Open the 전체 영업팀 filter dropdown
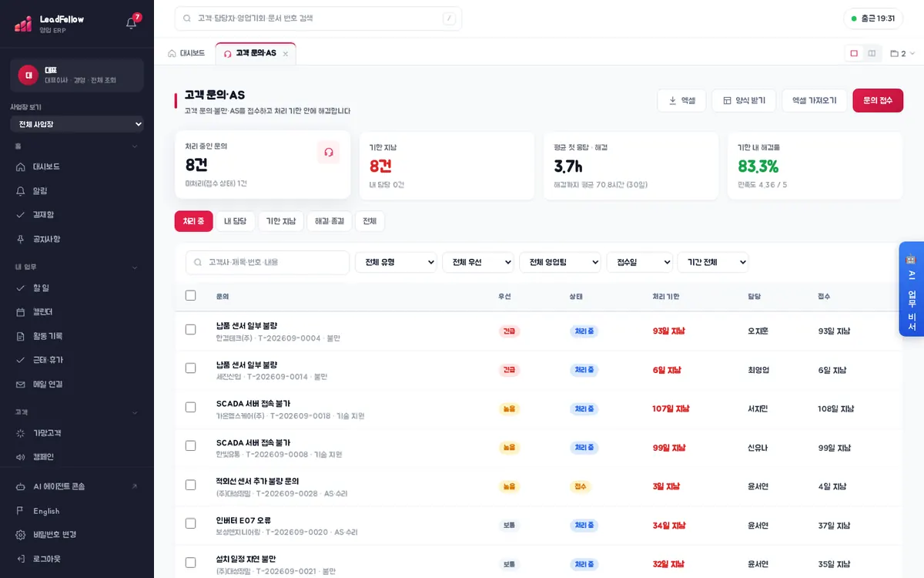924x578 pixels. pyautogui.click(x=560, y=262)
